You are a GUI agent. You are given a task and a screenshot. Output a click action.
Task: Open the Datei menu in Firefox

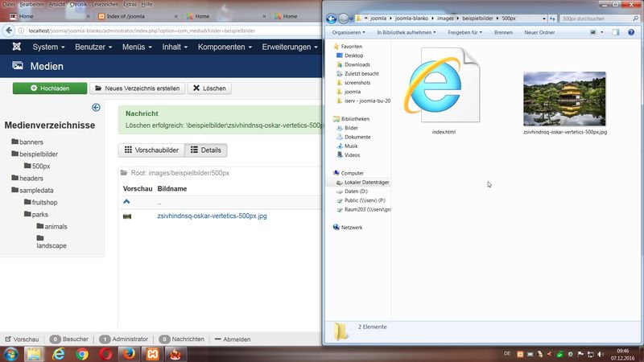pyautogui.click(x=8, y=4)
